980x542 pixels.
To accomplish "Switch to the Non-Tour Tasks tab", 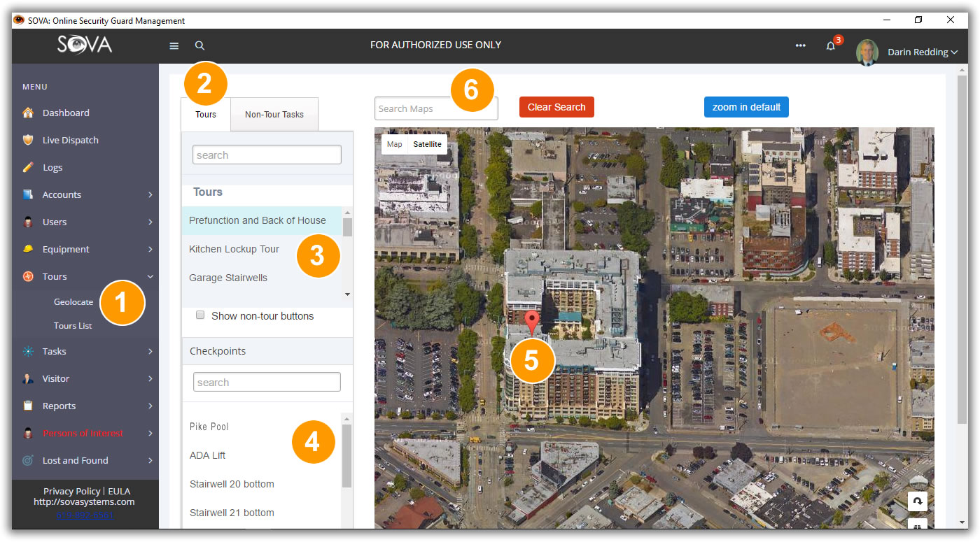I will [x=274, y=115].
